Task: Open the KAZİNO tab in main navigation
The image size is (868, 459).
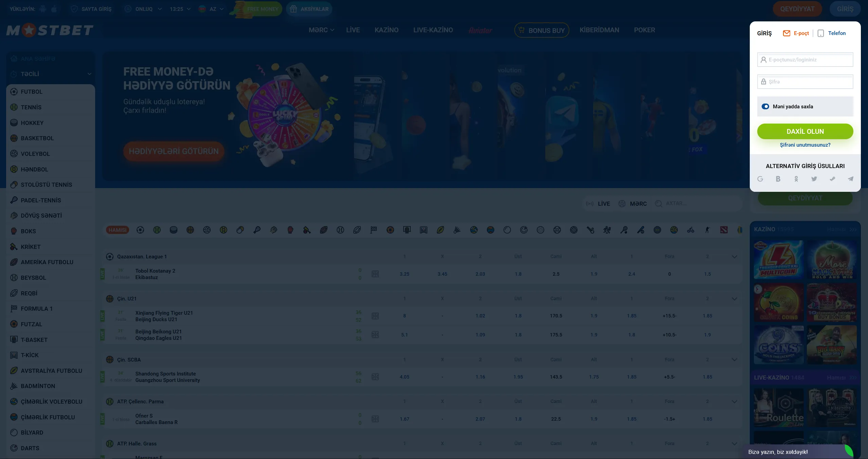Action: [387, 30]
